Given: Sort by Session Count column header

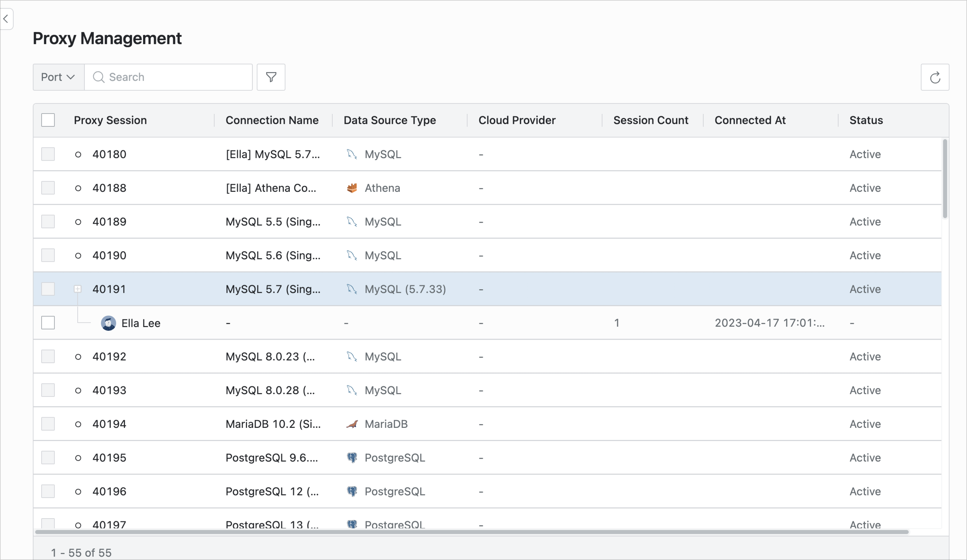Looking at the screenshot, I should [651, 120].
